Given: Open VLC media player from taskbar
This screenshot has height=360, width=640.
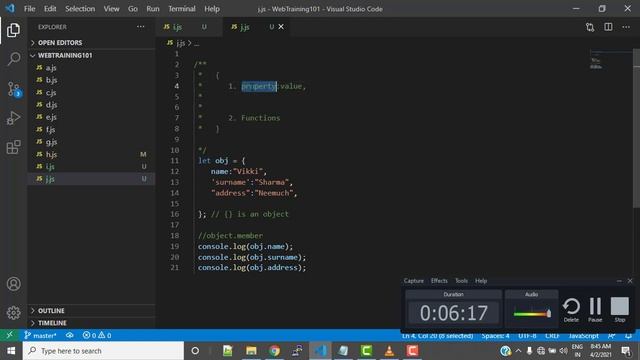Looking at the screenshot, I should tap(389, 351).
